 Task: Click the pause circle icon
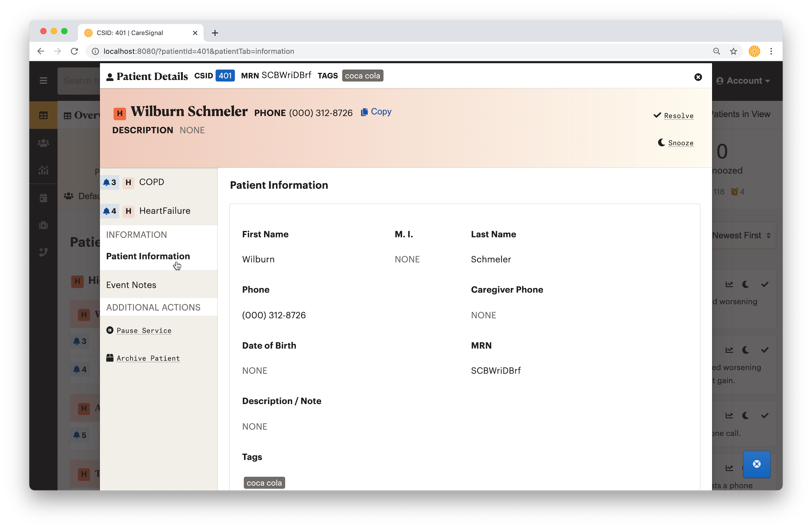coord(110,330)
